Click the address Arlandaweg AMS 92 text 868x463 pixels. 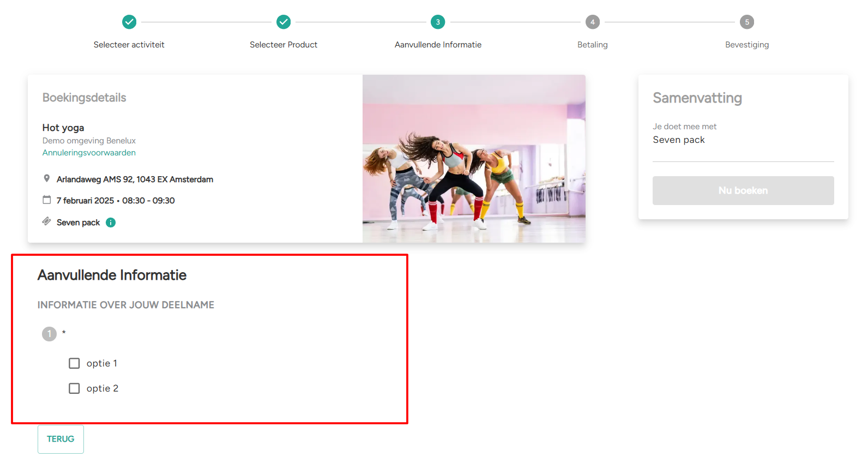point(135,179)
